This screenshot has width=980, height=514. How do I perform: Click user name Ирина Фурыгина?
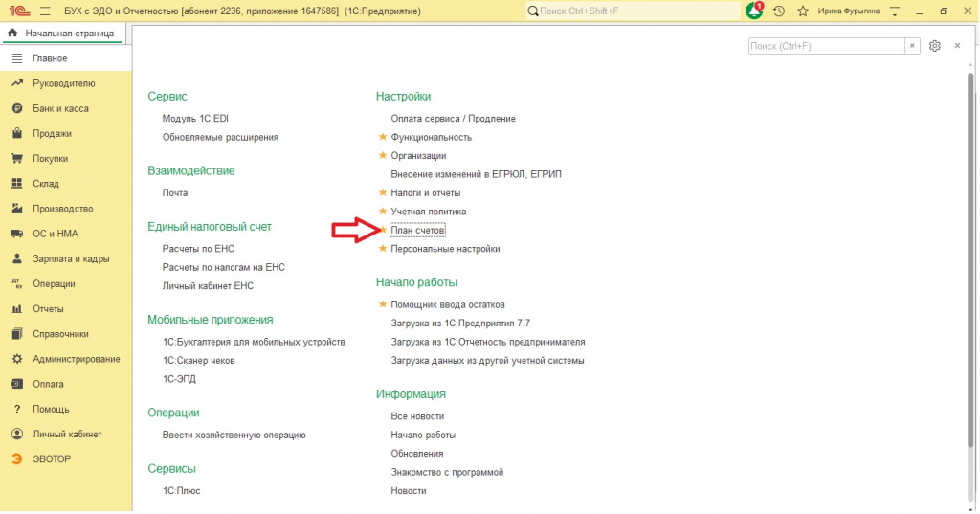(x=848, y=11)
